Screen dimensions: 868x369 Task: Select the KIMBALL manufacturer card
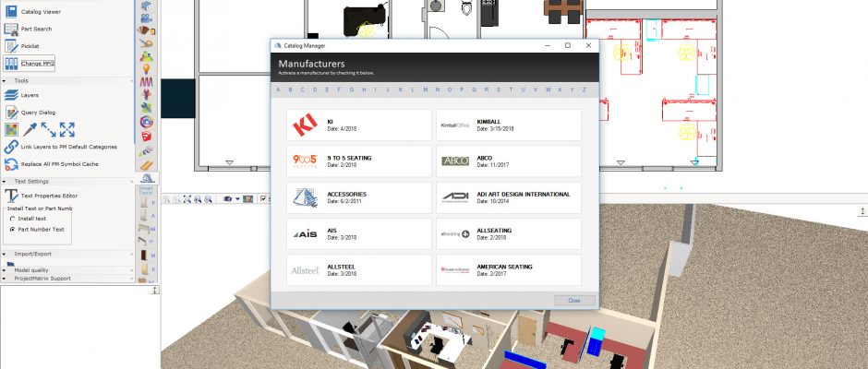(509, 125)
